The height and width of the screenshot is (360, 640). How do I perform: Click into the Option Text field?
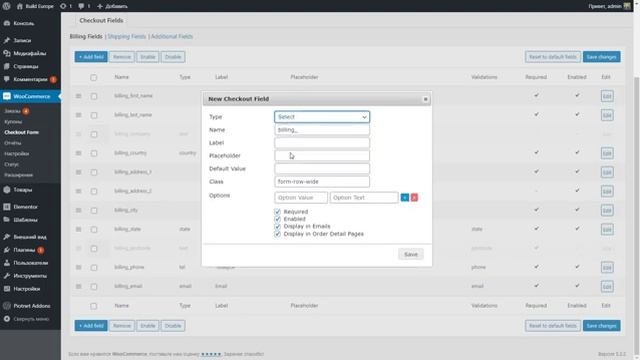(364, 198)
